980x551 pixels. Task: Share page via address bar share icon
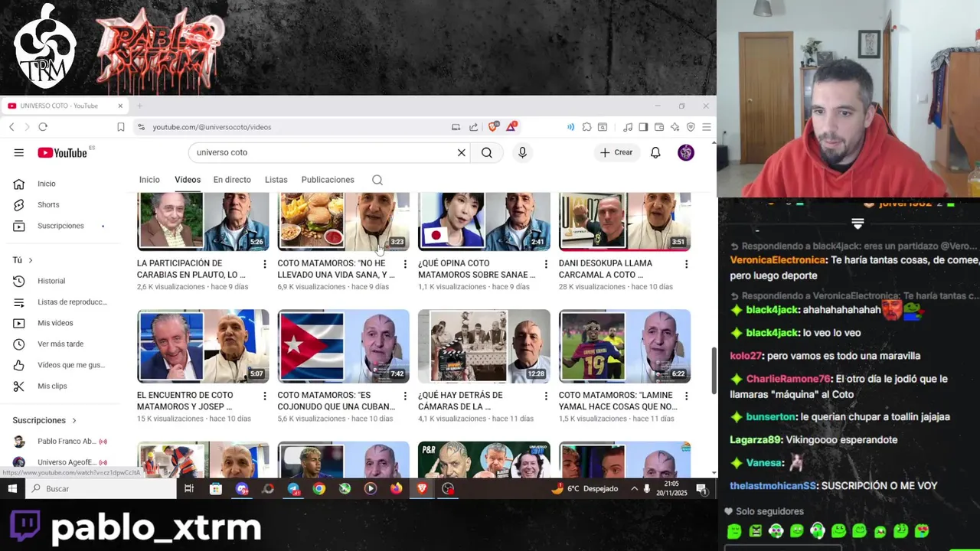(473, 127)
